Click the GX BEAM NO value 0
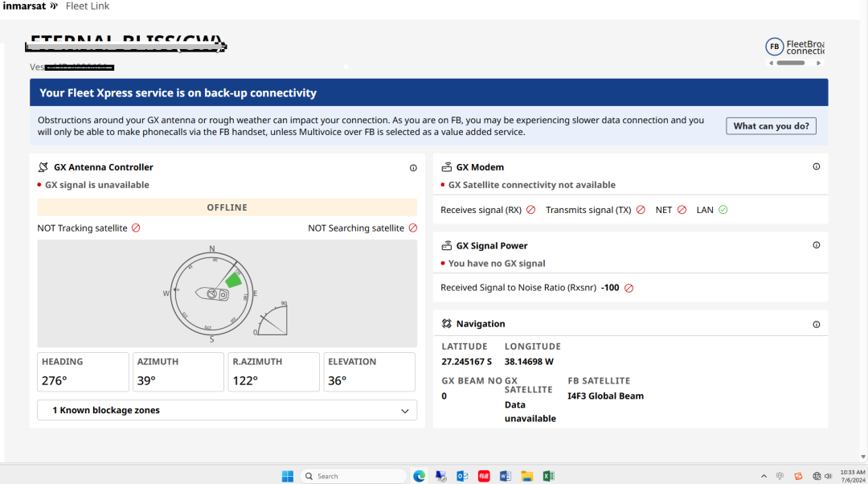The height and width of the screenshot is (484, 868). pyautogui.click(x=444, y=396)
